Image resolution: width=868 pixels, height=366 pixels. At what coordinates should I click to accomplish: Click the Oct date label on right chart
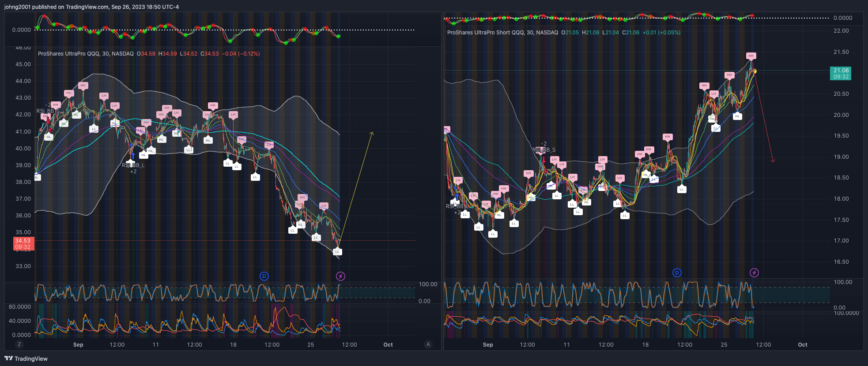(x=803, y=345)
